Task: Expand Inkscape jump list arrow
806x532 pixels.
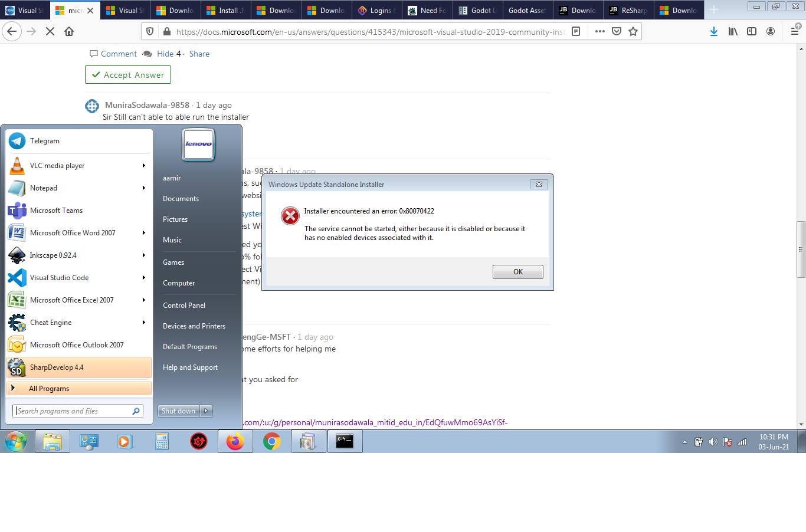Action: [x=143, y=255]
